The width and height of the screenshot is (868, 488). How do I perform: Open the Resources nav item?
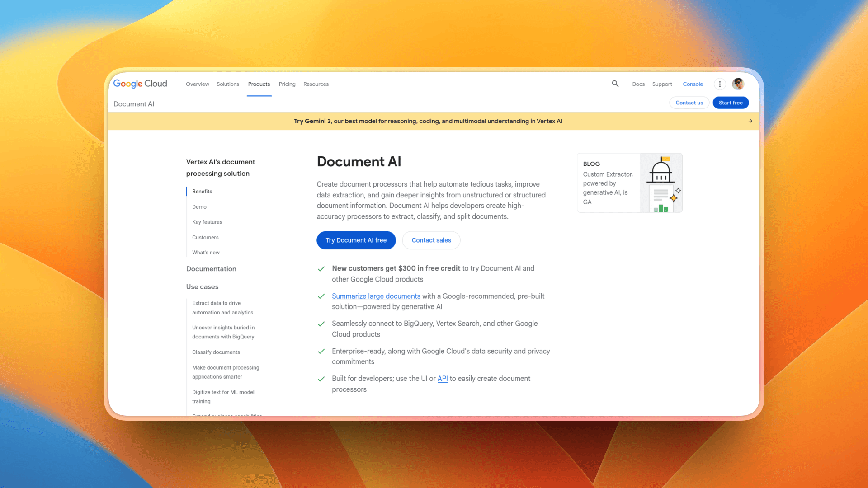pyautogui.click(x=316, y=84)
